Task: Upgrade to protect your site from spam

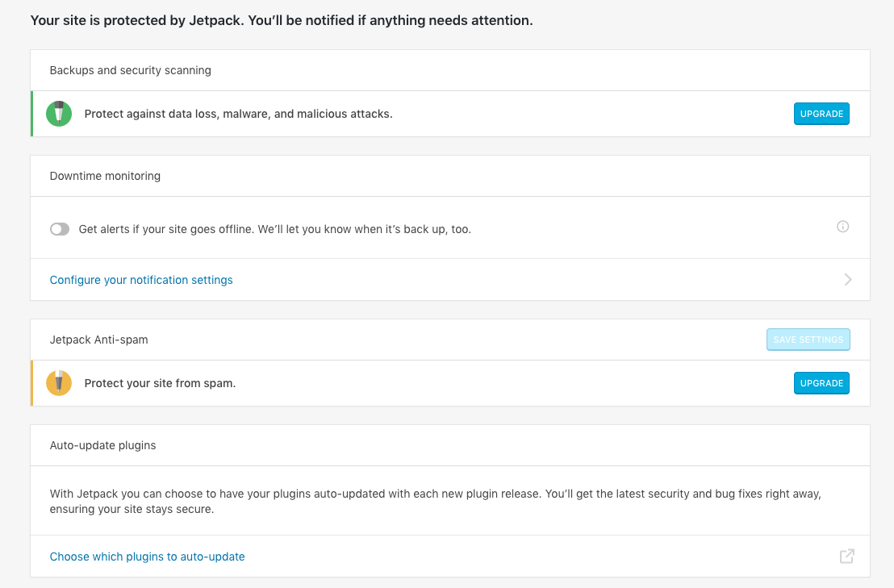Action: [x=821, y=383]
